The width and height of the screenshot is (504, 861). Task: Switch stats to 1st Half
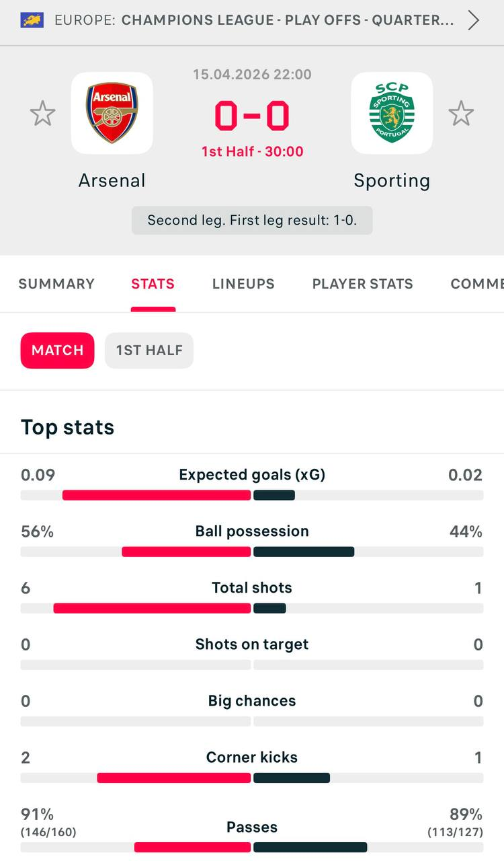click(149, 350)
